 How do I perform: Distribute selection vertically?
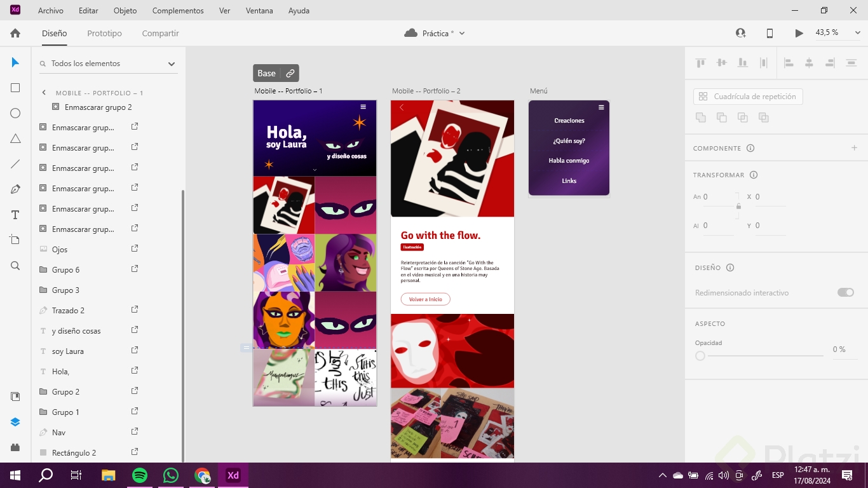[764, 63]
